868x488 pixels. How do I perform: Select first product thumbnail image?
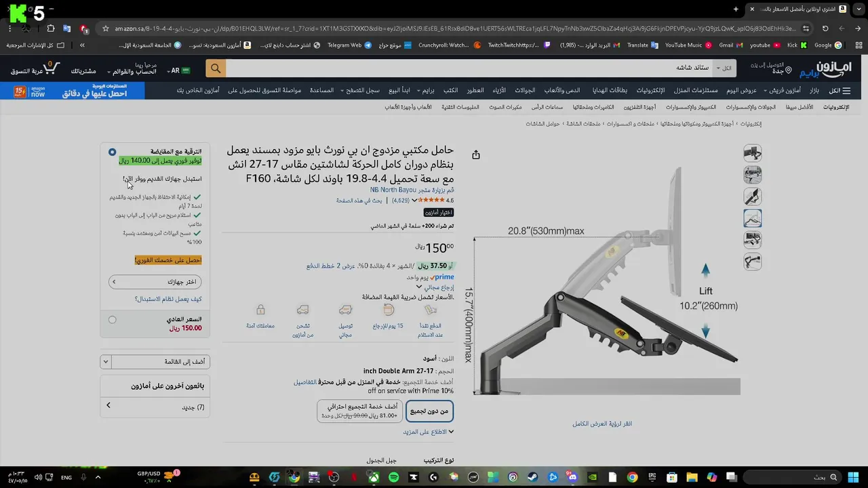752,152
